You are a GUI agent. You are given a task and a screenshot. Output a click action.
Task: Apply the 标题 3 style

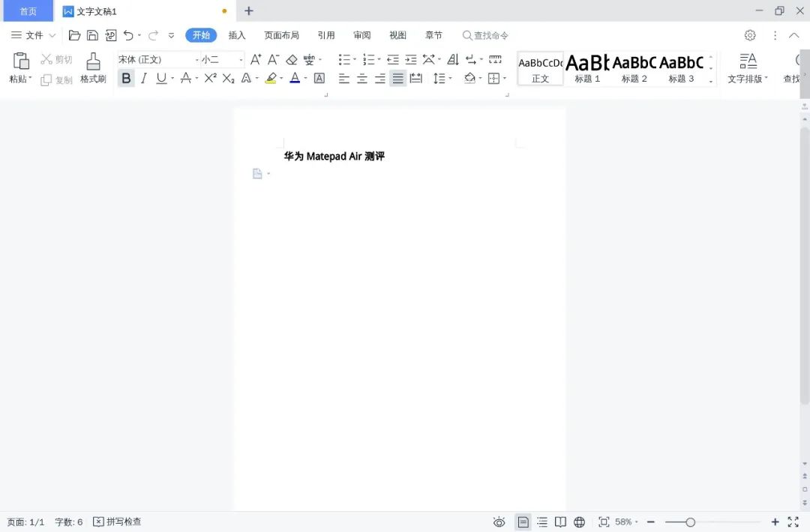pos(681,69)
